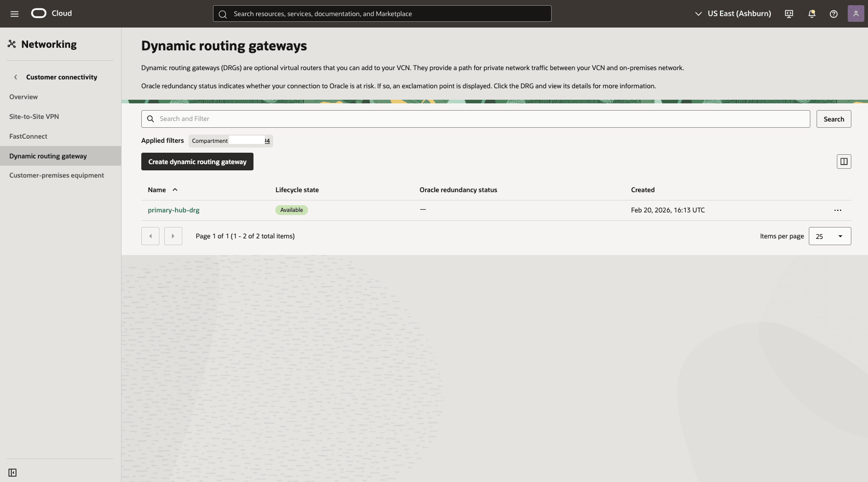Open the US East (Ashburn) region dropdown
This screenshot has width=868, height=482.
tap(732, 14)
